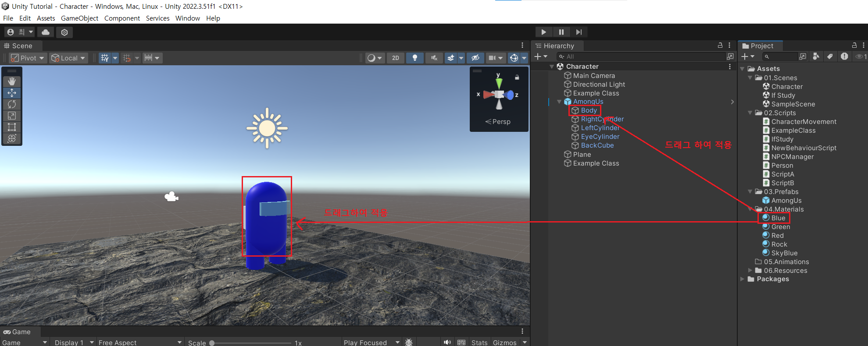
Task: Expand the 06.Resources folder
Action: click(x=750, y=271)
